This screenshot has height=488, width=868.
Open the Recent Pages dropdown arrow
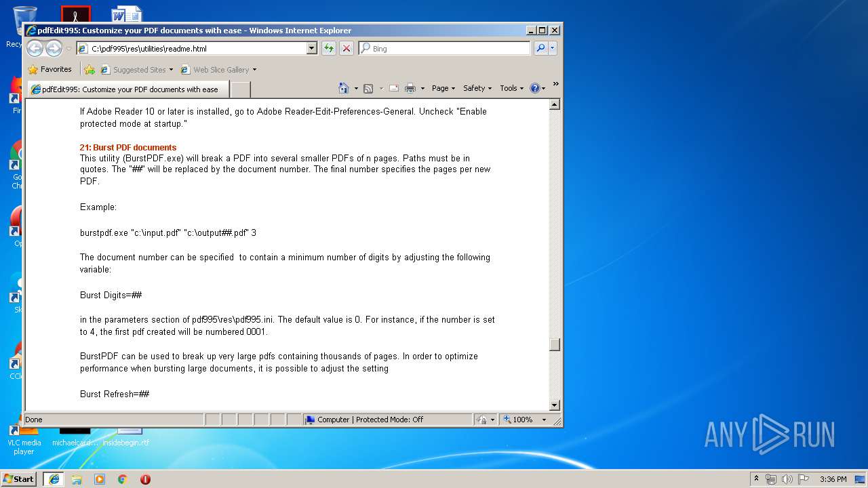(x=68, y=49)
